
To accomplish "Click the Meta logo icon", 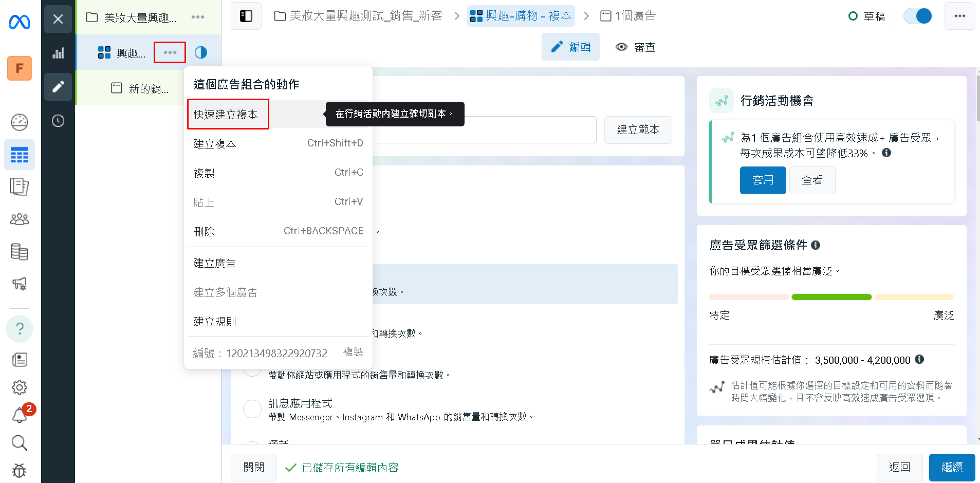I will coord(20,22).
